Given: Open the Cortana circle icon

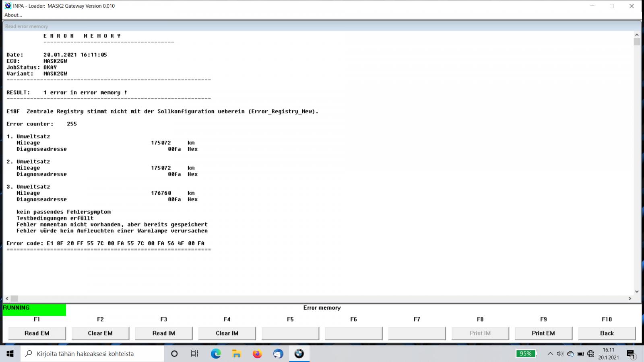Looking at the screenshot, I should 174,354.
